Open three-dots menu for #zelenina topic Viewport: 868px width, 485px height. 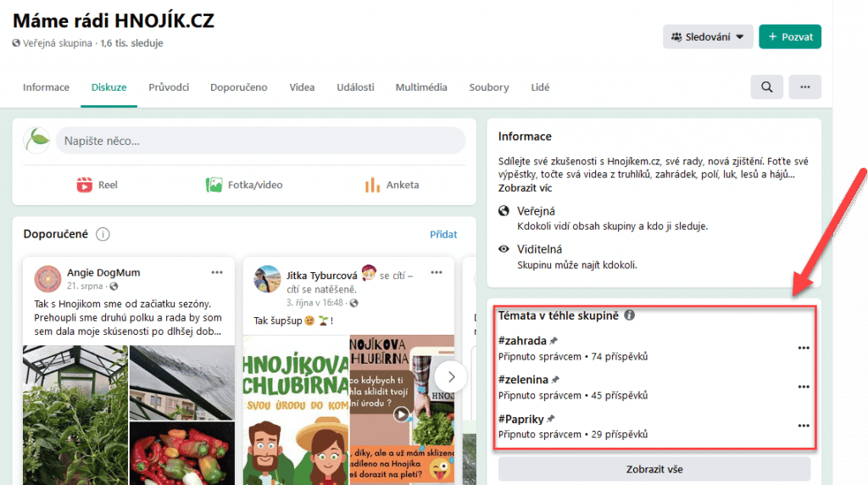pos(803,387)
